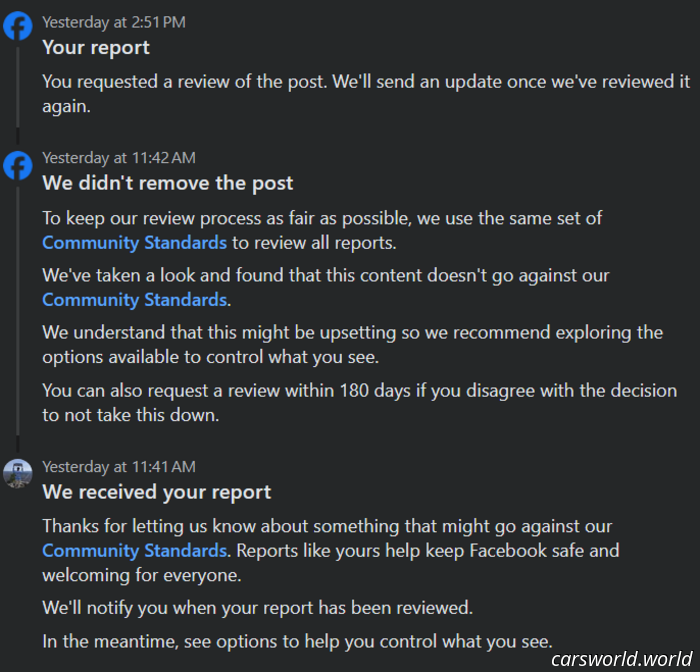Click "In the meantime, see options" sentence
The image size is (700, 672).
click(x=297, y=641)
